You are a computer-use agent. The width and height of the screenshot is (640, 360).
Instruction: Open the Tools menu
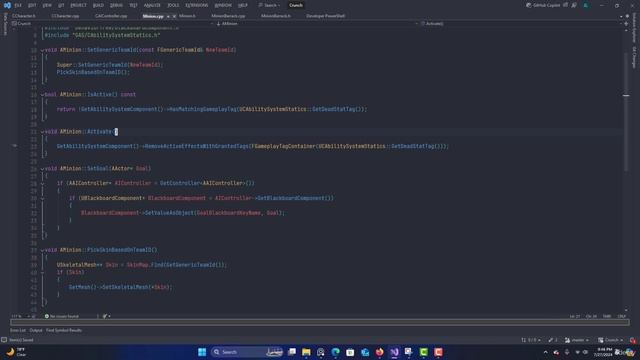pos(173,5)
